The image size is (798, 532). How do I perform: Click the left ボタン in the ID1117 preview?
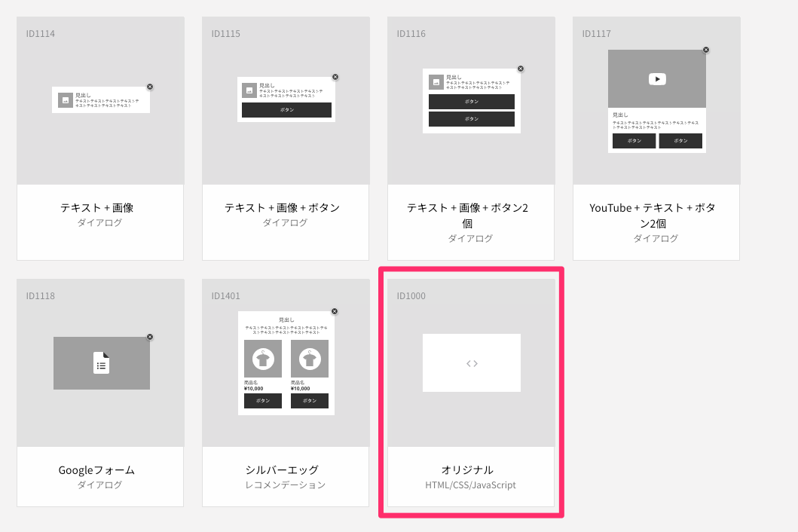[634, 141]
